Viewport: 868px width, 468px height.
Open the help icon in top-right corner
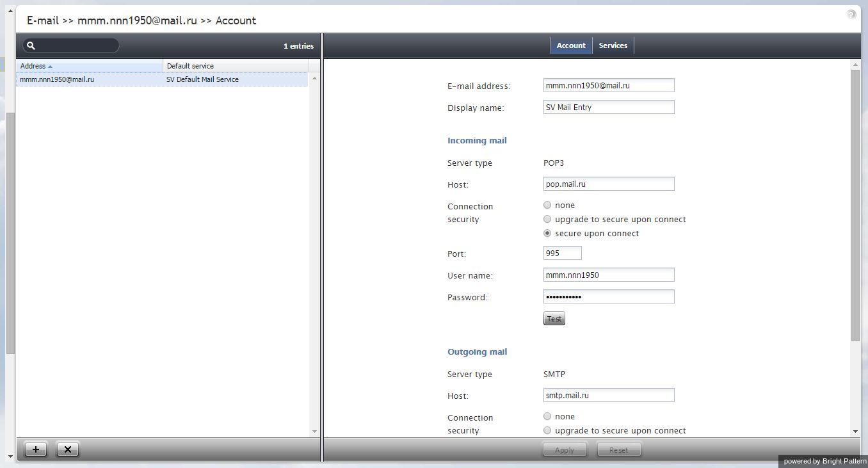click(x=851, y=14)
